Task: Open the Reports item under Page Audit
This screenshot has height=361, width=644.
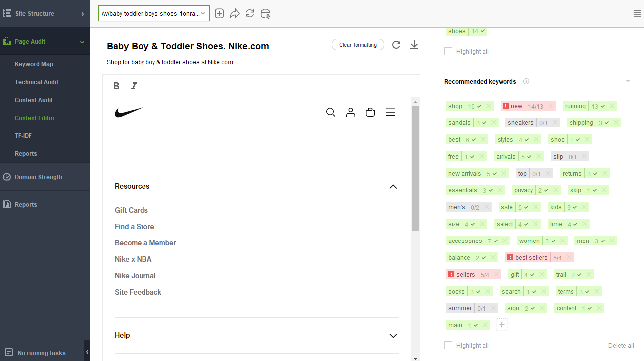Action: click(26, 154)
